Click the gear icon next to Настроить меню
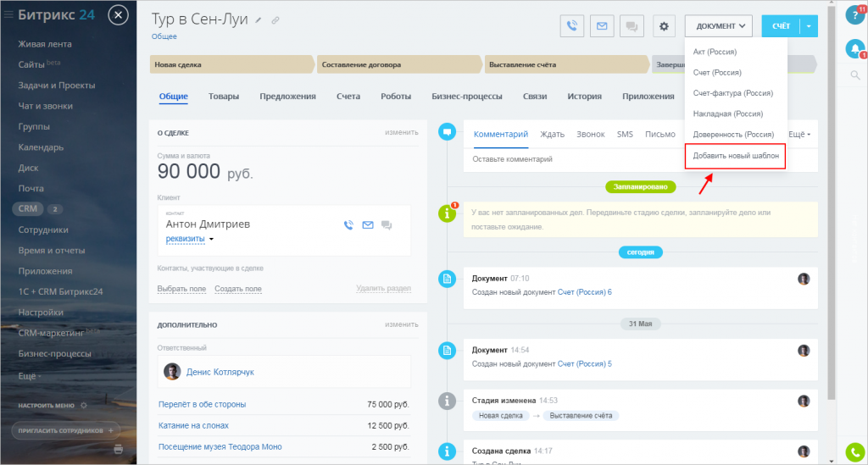The width and height of the screenshot is (868, 465). (x=84, y=405)
